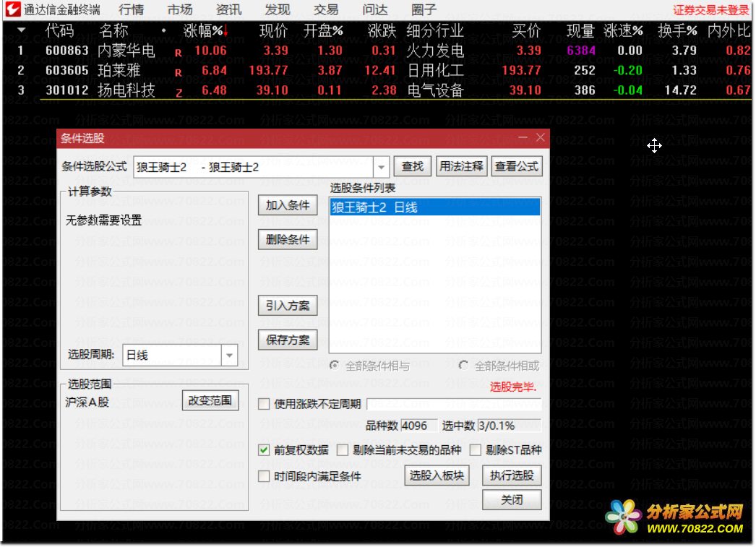Sort by 现量 column header

[x=580, y=31]
